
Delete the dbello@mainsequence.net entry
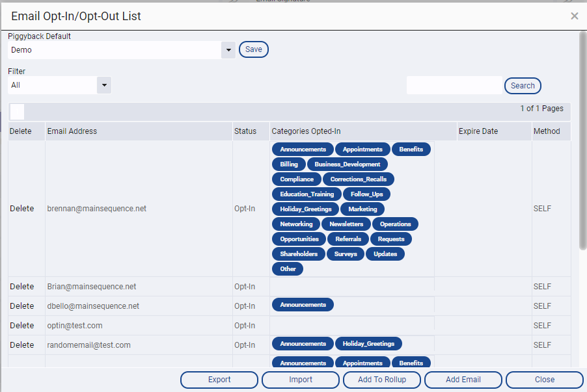click(21, 306)
